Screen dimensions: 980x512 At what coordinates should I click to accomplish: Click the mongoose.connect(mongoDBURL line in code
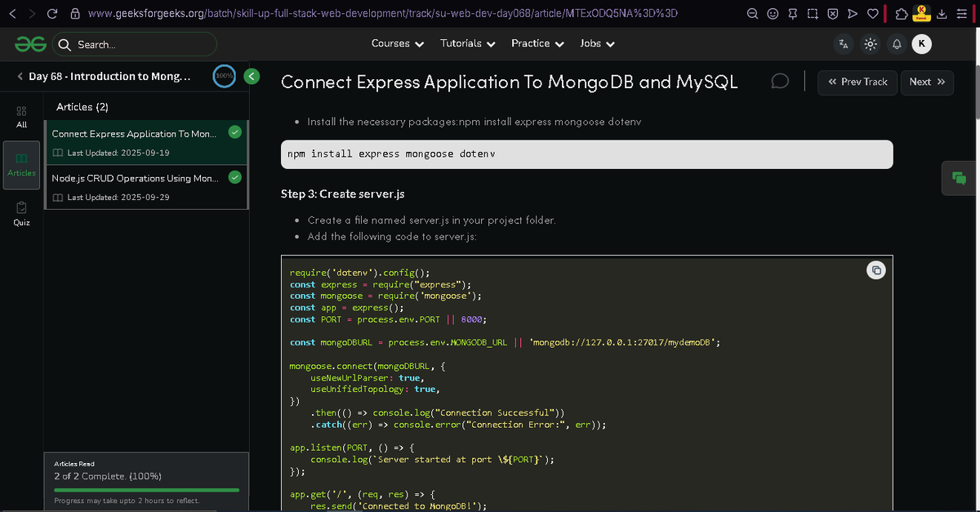[x=367, y=367]
